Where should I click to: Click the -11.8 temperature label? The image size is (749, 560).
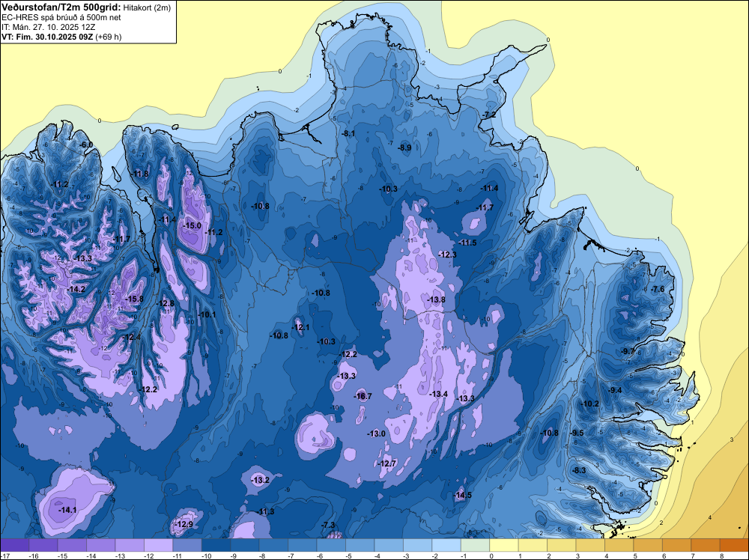pos(140,174)
